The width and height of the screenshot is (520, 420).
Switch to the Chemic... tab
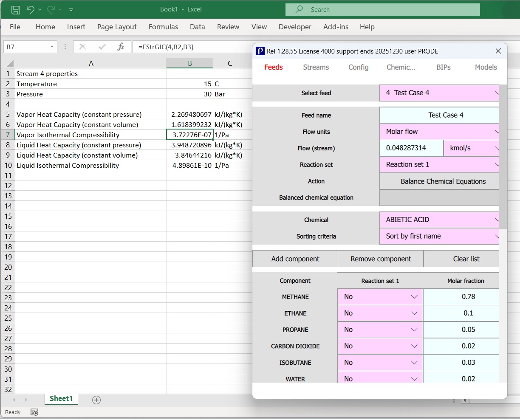point(401,67)
